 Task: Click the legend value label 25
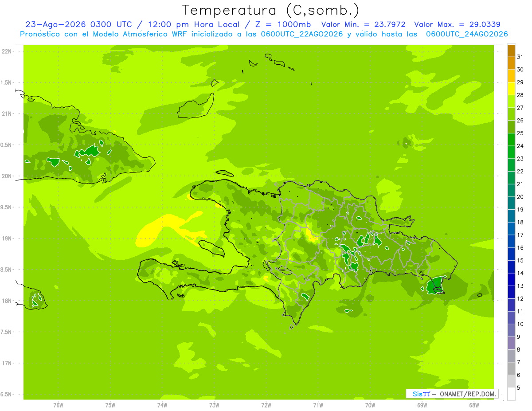pyautogui.click(x=520, y=133)
